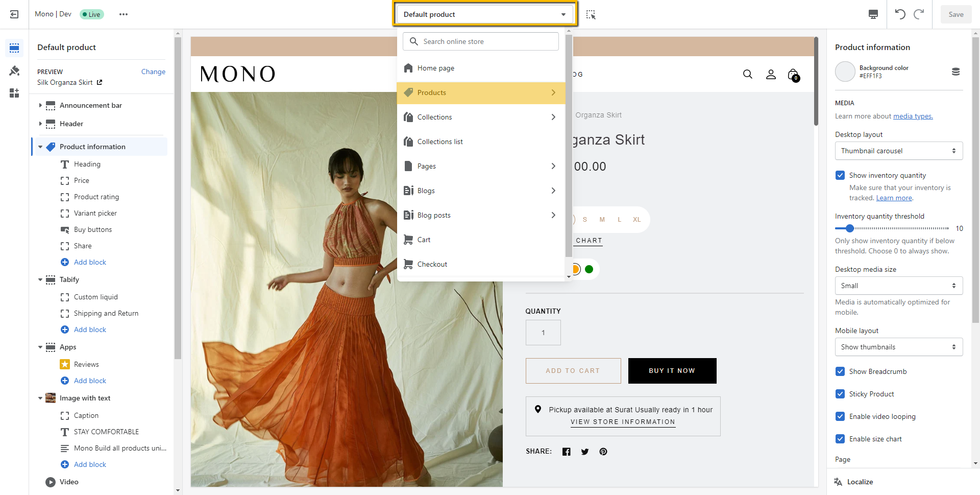
Task: Open the Sections panel icon in left rail
Action: 14,48
